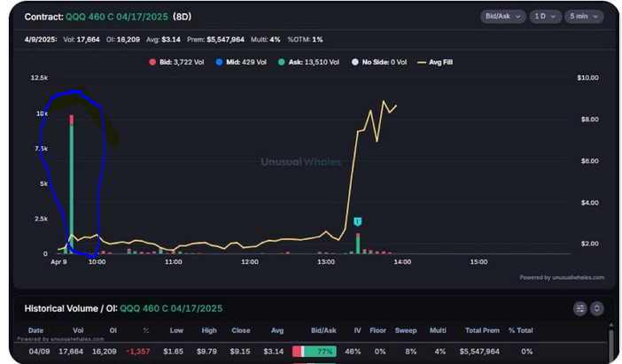Image resolution: width=622 pixels, height=364 pixels.
Task: Open the historical table filter settings icon
Action: 580,308
